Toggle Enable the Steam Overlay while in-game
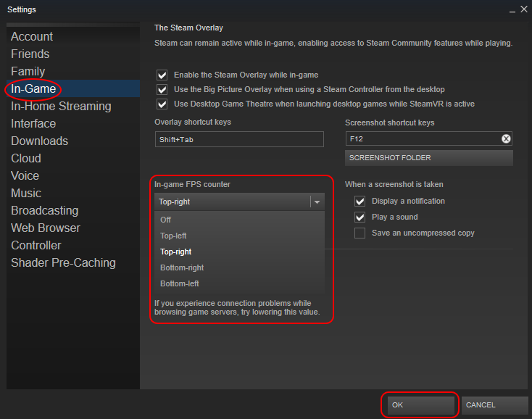The height and width of the screenshot is (419, 532). click(162, 75)
